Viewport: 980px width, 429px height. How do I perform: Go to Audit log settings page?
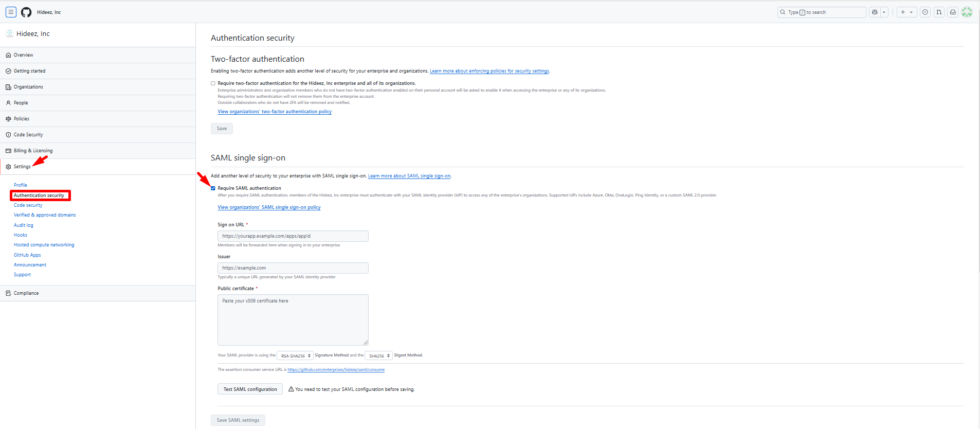point(23,225)
